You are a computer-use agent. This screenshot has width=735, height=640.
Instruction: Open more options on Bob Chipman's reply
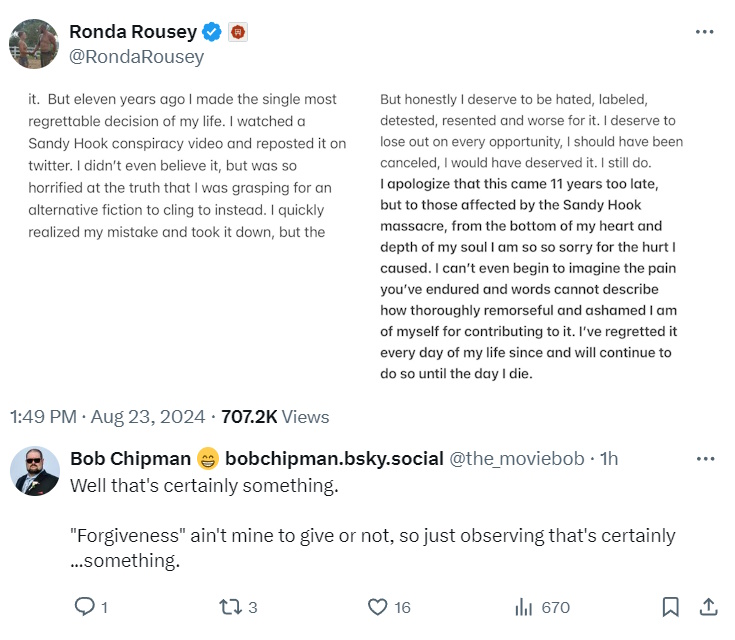[705, 459]
